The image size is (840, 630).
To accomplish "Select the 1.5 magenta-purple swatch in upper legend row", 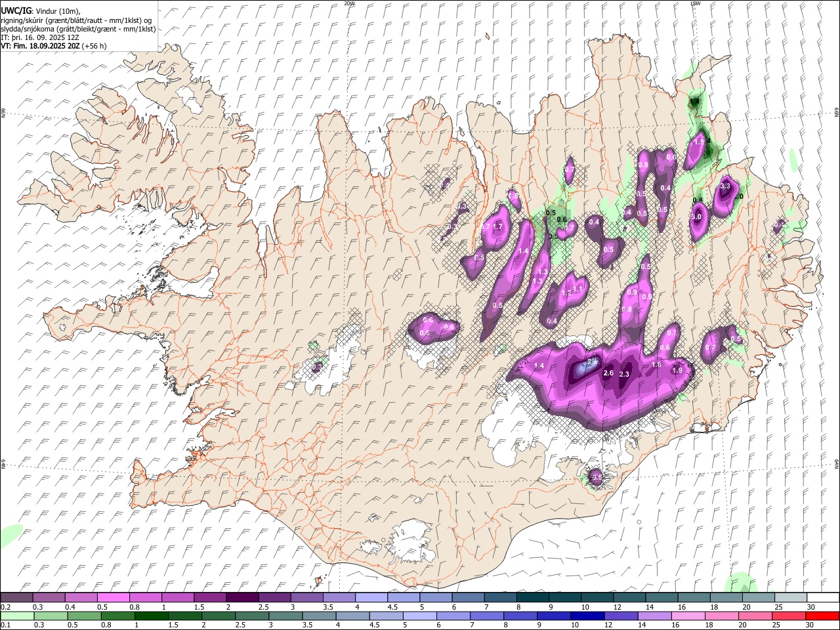I will click(x=210, y=598).
